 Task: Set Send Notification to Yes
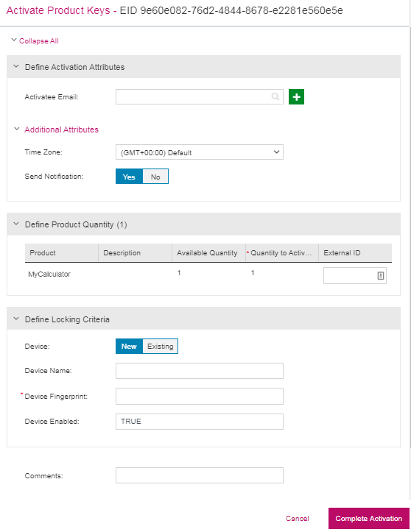click(129, 177)
